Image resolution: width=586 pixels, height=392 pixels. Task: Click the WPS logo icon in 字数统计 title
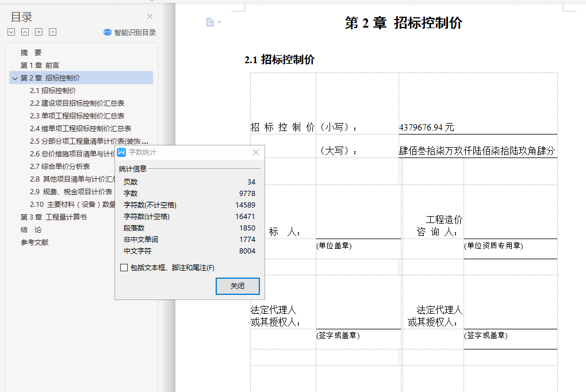pos(121,152)
